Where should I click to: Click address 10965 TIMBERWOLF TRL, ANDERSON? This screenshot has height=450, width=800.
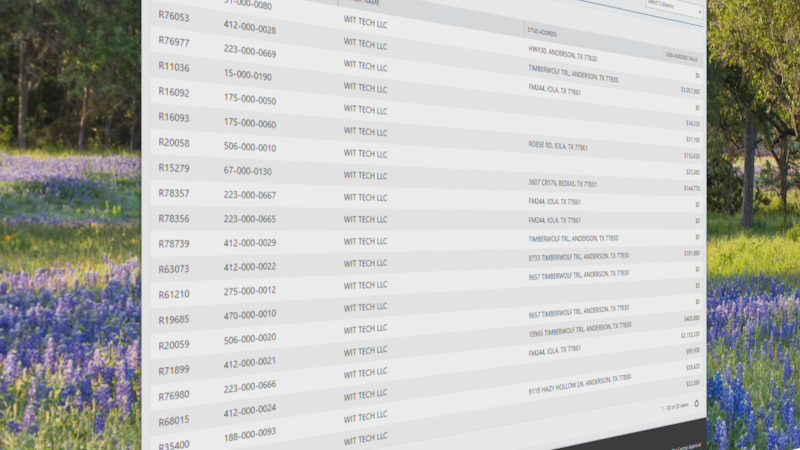tap(580, 329)
